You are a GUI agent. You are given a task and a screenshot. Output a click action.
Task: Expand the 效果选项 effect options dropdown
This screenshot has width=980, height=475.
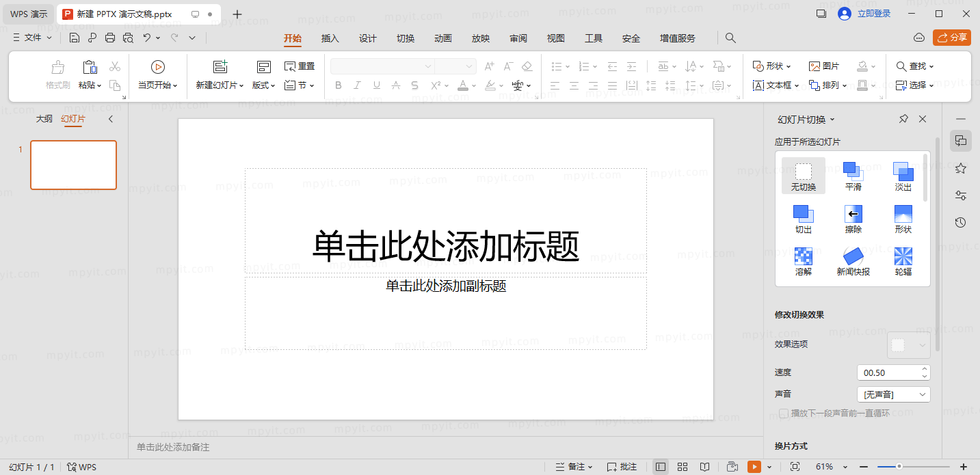pyautogui.click(x=908, y=344)
